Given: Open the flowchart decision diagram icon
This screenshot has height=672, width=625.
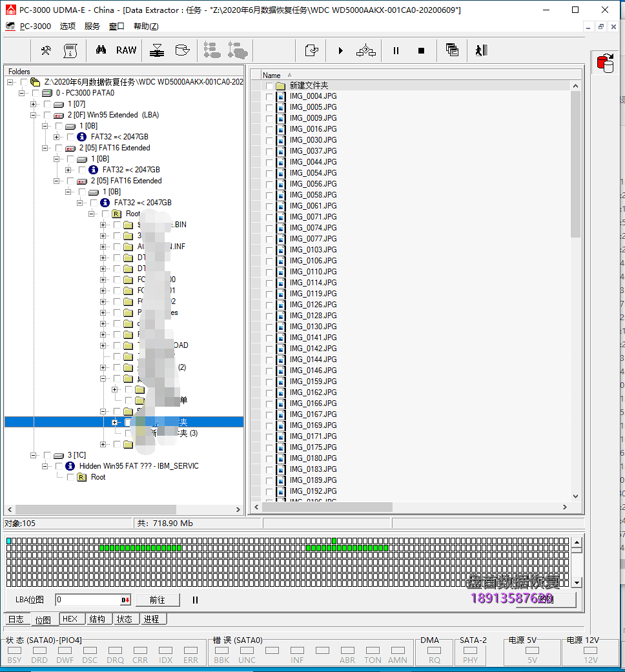Looking at the screenshot, I should pos(366,50).
